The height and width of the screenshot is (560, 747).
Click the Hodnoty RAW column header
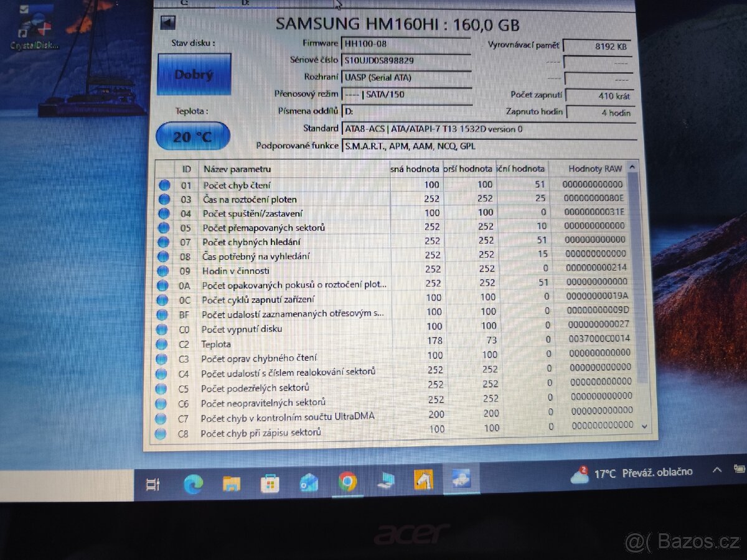point(594,169)
